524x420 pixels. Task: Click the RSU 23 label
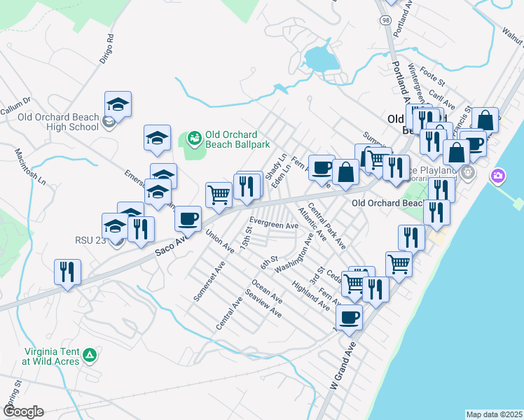pyautogui.click(x=90, y=240)
